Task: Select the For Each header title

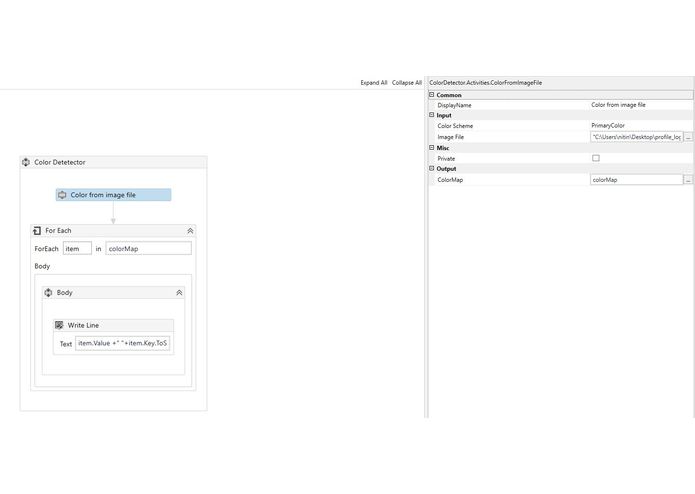Action: tap(58, 230)
